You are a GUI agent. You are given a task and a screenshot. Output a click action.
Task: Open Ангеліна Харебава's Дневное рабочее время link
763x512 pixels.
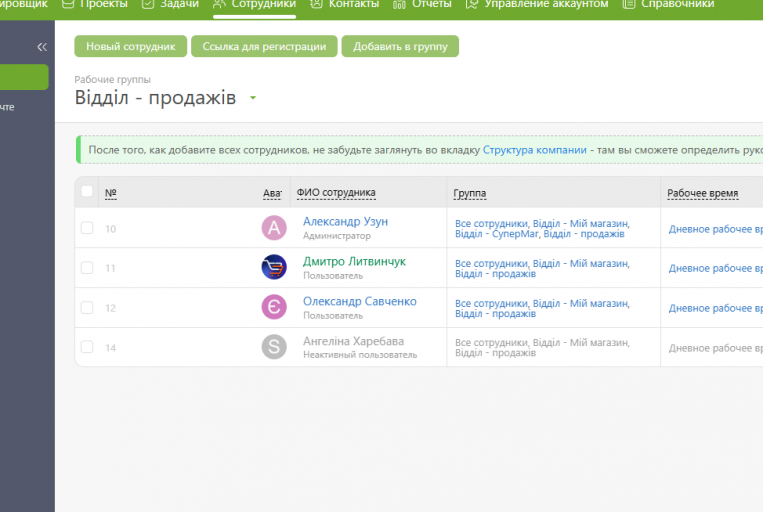(715, 348)
